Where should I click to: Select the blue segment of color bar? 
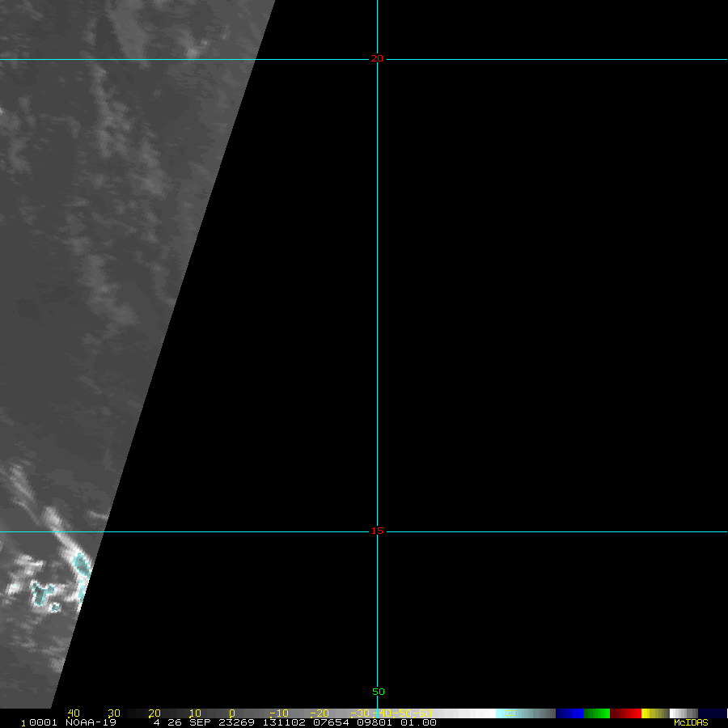569,713
